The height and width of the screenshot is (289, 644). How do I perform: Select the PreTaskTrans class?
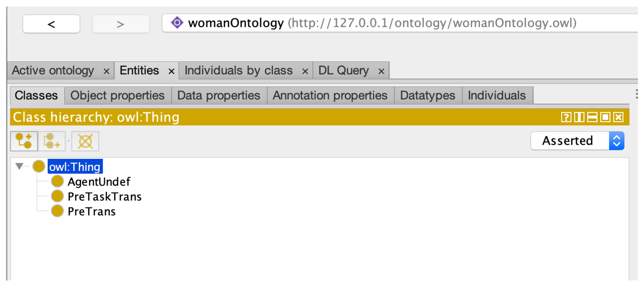tap(104, 197)
